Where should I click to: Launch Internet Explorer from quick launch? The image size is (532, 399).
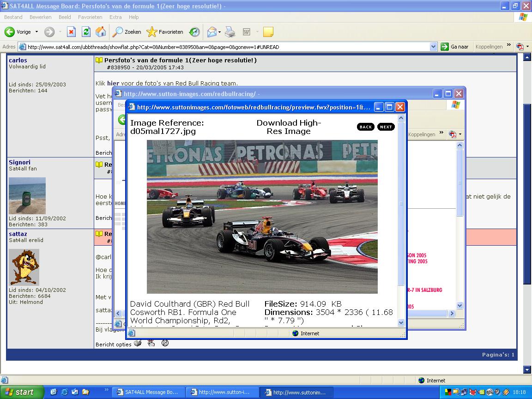(x=64, y=392)
